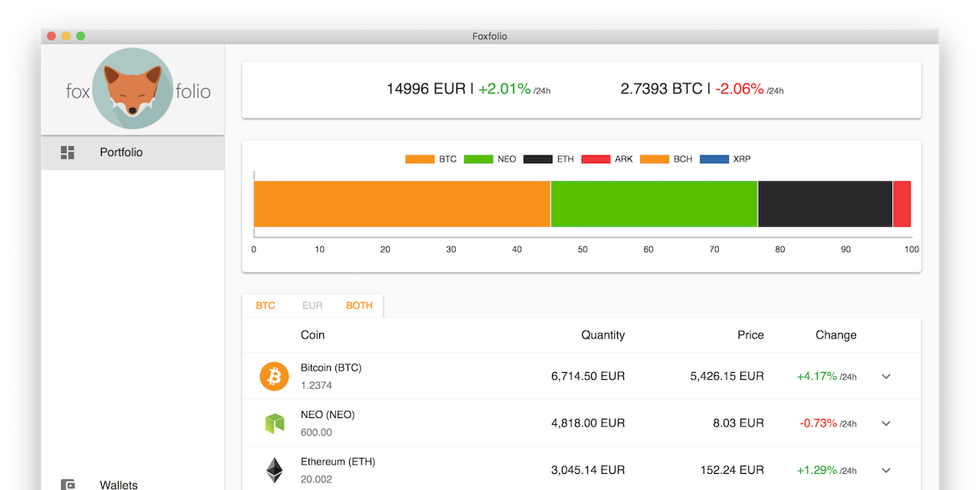
Task: Toggle the NEO legend swatch
Action: pos(479,159)
